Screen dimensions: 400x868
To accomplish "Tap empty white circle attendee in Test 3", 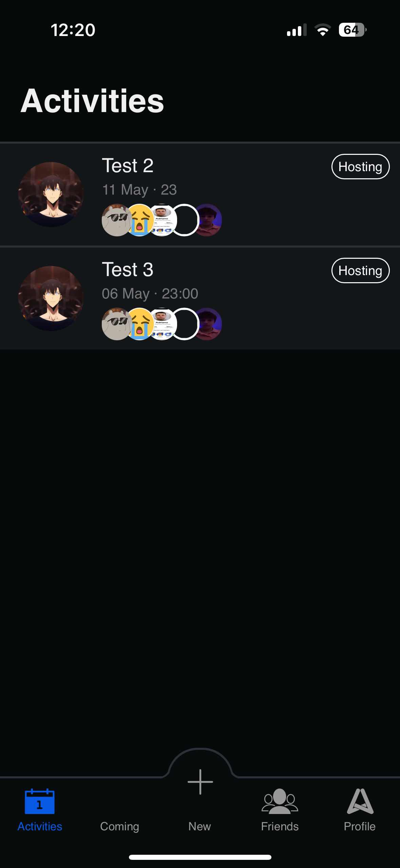I will [184, 324].
